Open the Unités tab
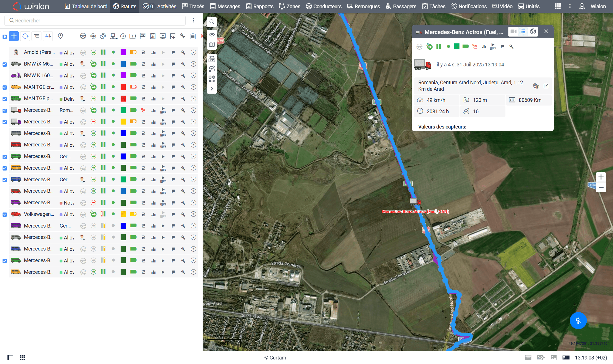This screenshot has height=364, width=613. tap(529, 6)
